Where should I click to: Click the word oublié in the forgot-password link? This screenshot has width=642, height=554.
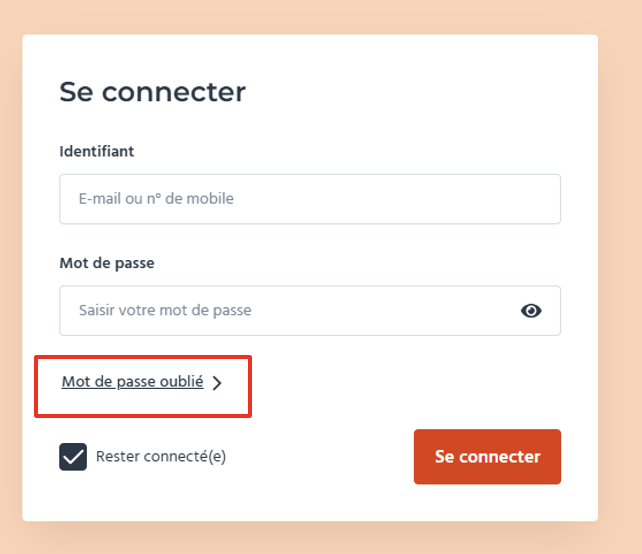click(x=181, y=382)
